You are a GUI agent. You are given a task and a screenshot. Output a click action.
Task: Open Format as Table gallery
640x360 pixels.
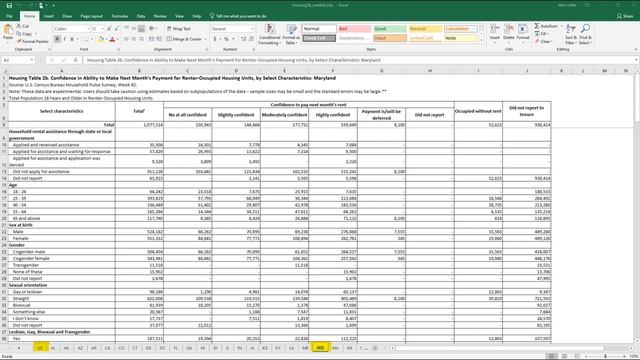tap(291, 34)
